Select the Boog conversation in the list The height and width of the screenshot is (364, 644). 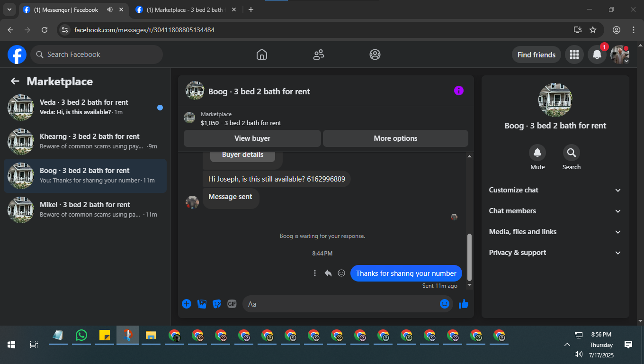pos(85,175)
